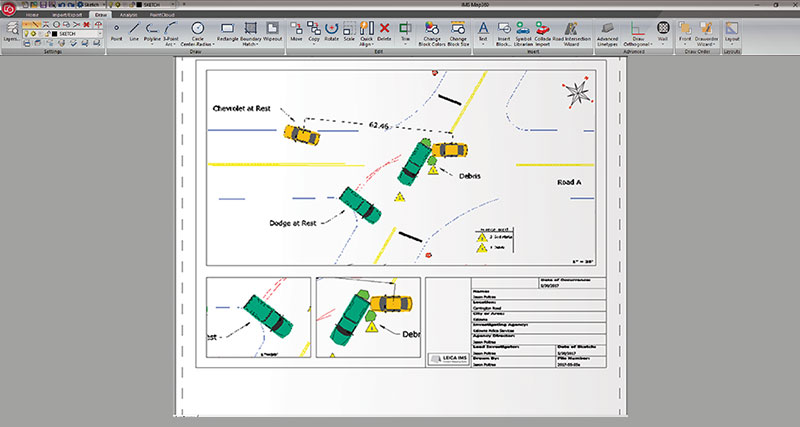
Task: Open the Symbol Libraries
Action: click(523, 33)
